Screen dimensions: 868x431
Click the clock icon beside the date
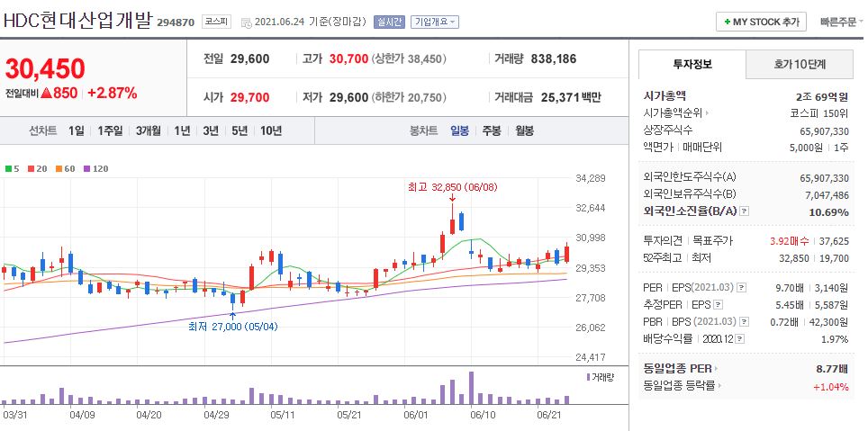click(247, 22)
